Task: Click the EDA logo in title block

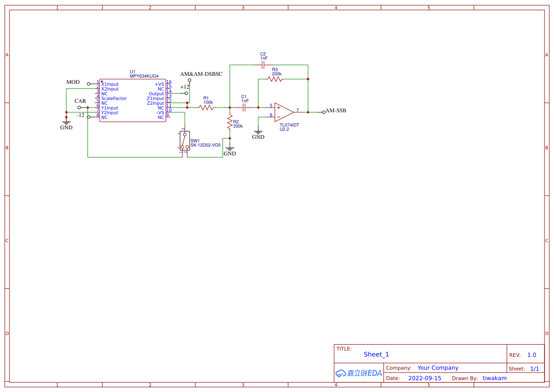Action: tap(359, 373)
